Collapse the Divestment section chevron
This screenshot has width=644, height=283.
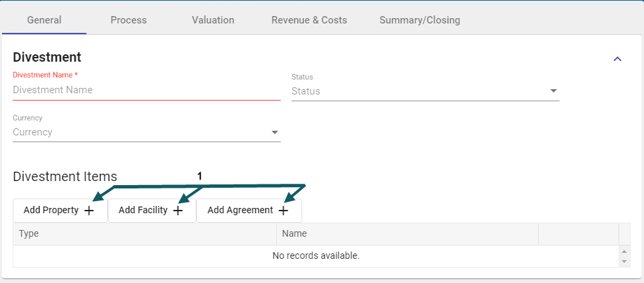pyautogui.click(x=618, y=59)
